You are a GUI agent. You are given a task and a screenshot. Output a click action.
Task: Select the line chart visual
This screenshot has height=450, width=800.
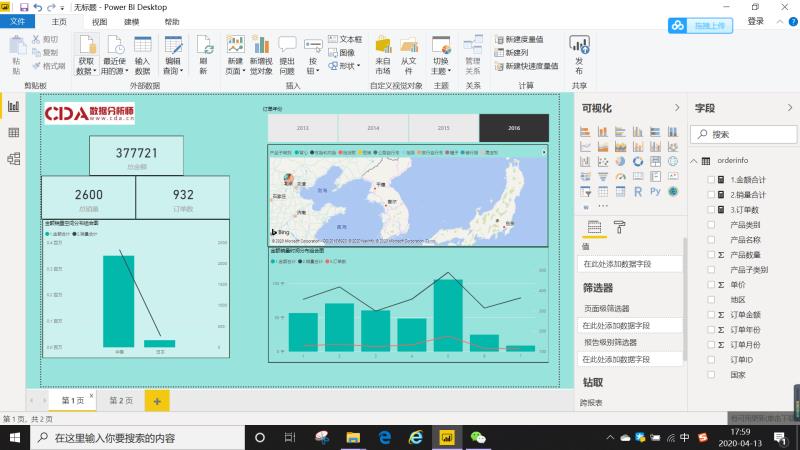click(x=585, y=147)
